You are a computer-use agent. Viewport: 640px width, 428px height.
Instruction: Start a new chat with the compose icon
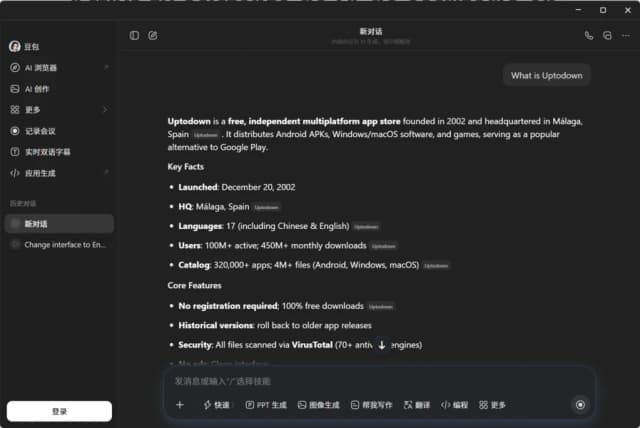(x=153, y=35)
